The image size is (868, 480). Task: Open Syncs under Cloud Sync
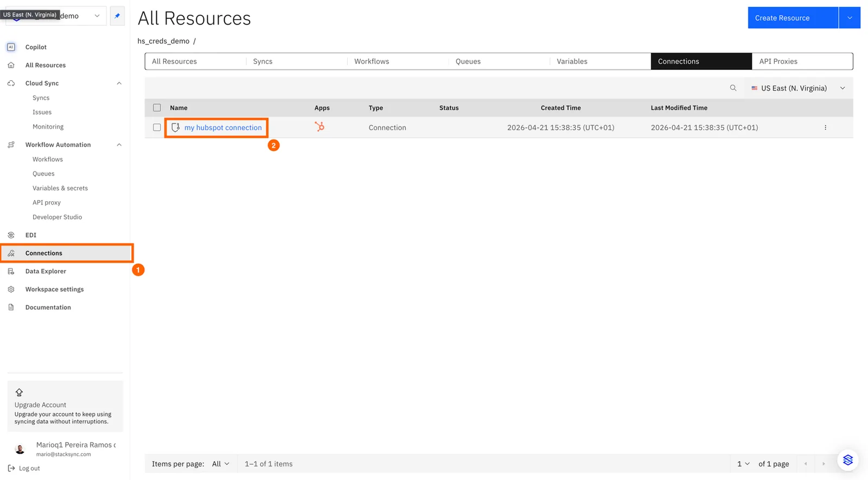tap(41, 98)
